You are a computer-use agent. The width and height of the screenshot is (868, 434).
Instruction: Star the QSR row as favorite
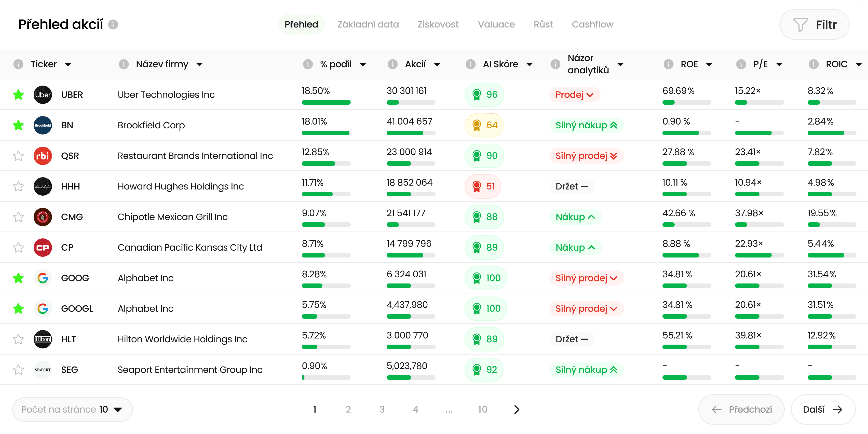tap(18, 156)
